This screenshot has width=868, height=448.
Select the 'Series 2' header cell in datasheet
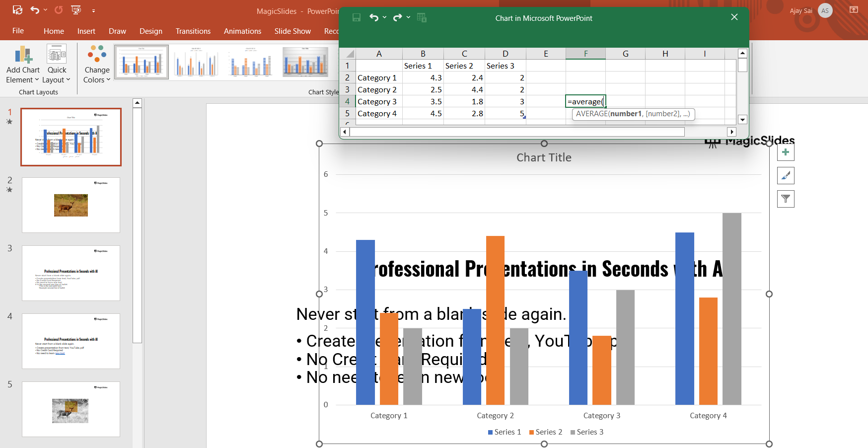click(x=464, y=66)
